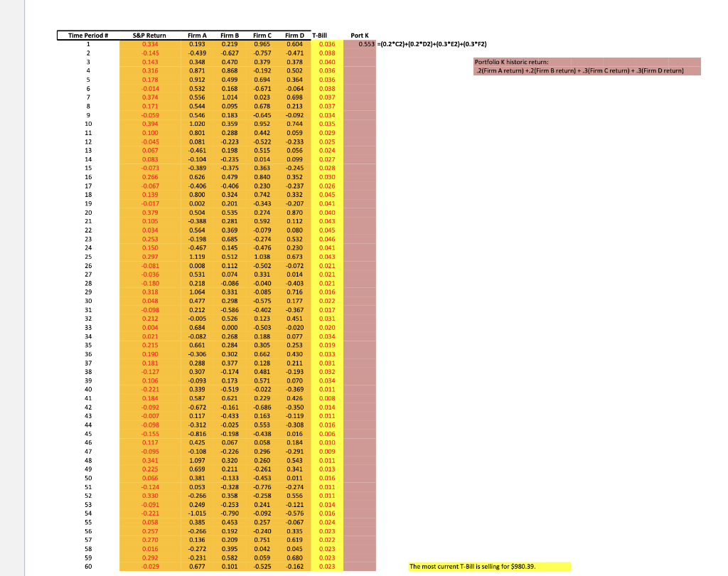Image resolution: width=728 pixels, height=576 pixels.
Task: Select Firm A value 0.871 in period 4
Action: point(197,70)
